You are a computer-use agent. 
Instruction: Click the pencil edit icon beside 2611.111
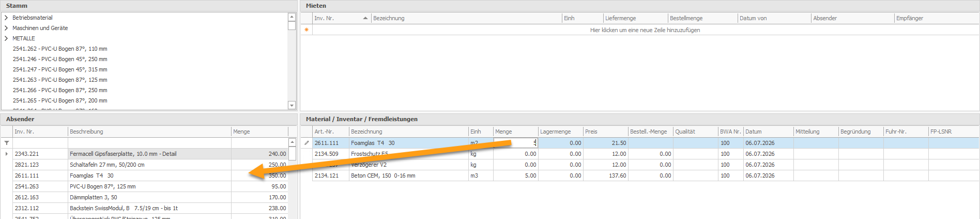pos(307,143)
